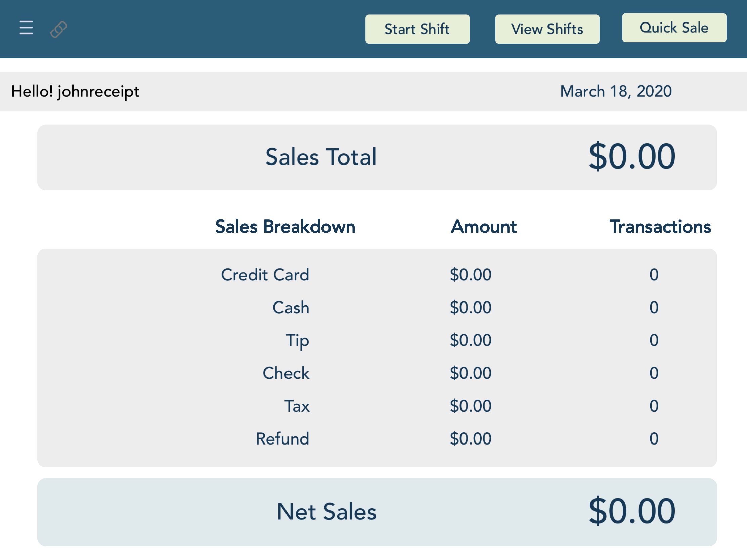
Task: Select the Tax row label
Action: [x=297, y=406]
